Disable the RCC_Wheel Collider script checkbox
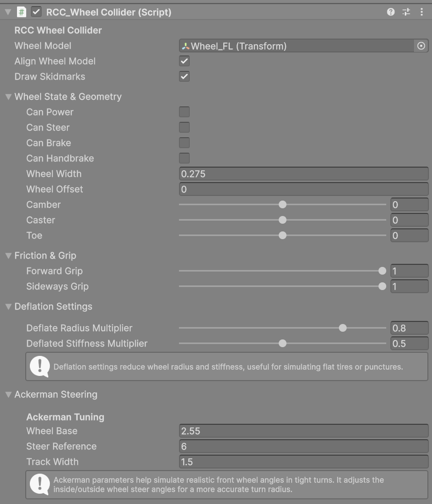Image resolution: width=432 pixels, height=504 pixels. pyautogui.click(x=36, y=12)
